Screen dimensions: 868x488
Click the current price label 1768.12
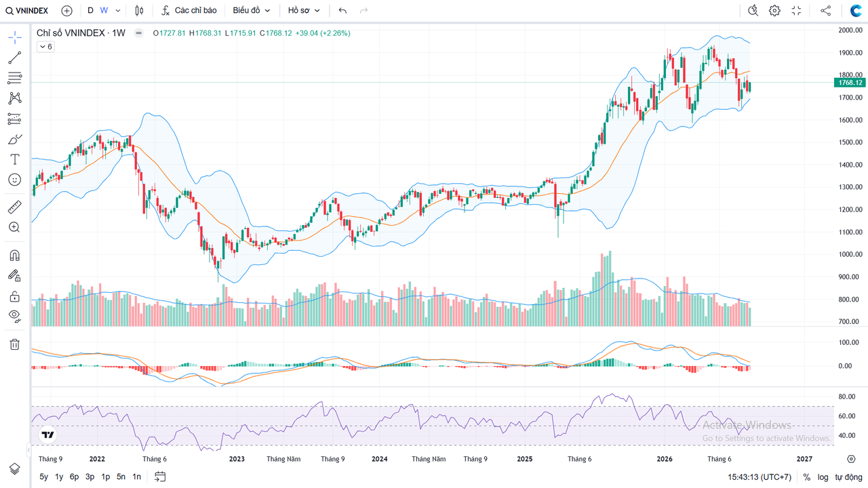[x=850, y=83]
